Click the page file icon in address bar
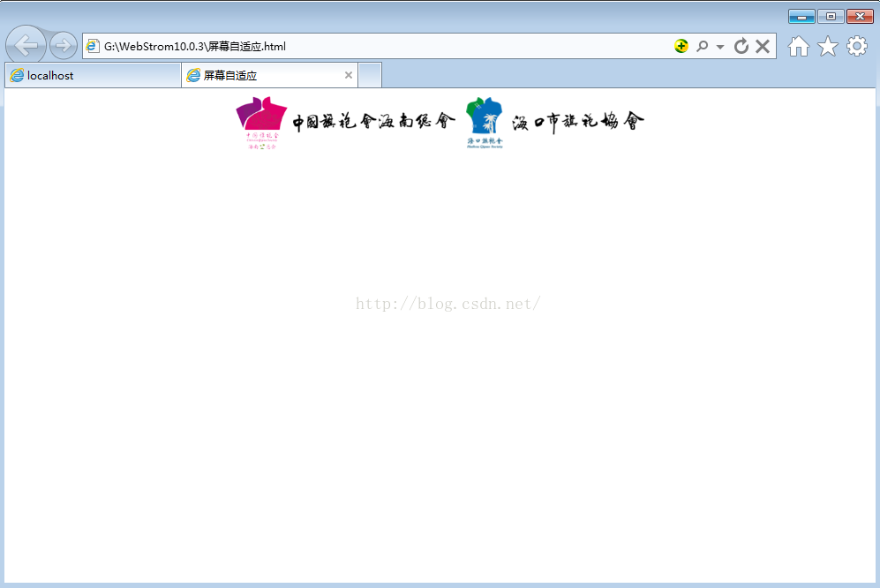The width and height of the screenshot is (880, 588). tap(93, 46)
